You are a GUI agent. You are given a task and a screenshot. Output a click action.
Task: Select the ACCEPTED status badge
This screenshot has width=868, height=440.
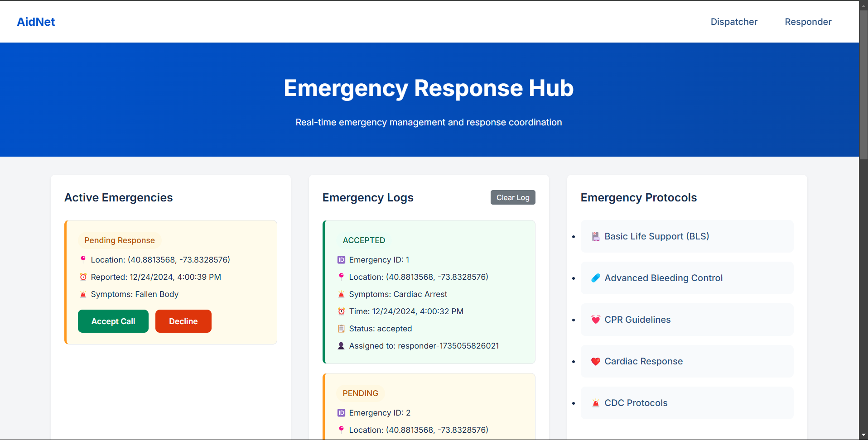pos(364,240)
